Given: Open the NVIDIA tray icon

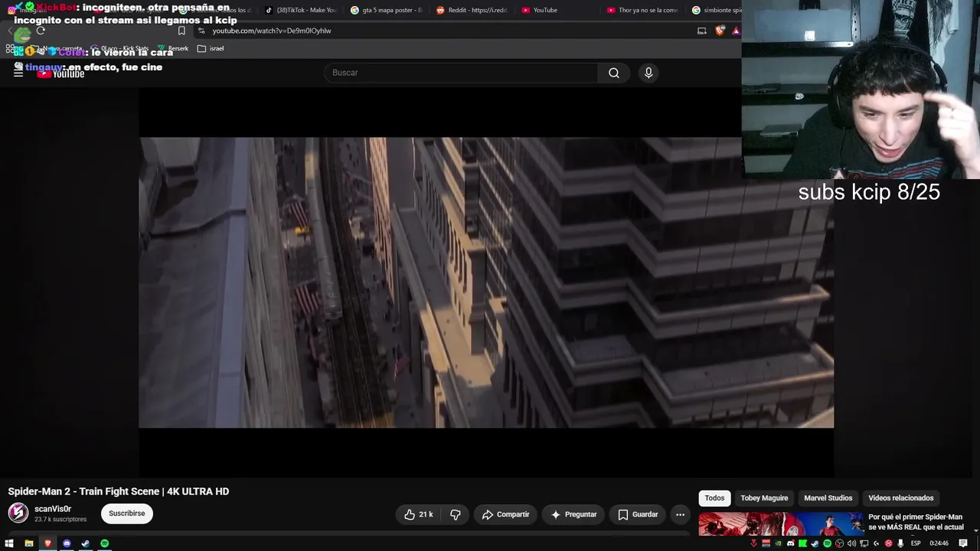Looking at the screenshot, I should pyautogui.click(x=778, y=543).
